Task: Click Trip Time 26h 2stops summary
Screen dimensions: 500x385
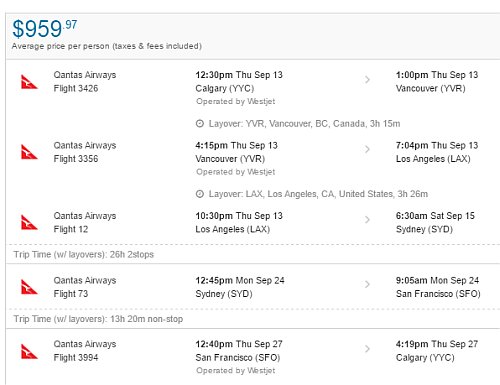Action: 84,255
